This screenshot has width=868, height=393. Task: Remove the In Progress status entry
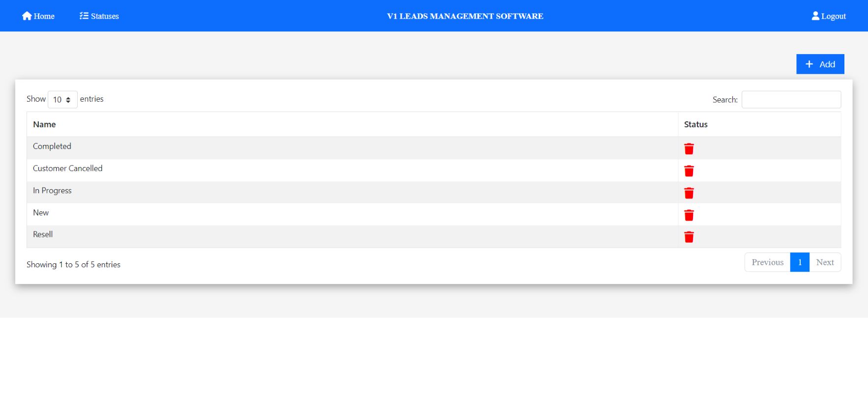coord(689,193)
